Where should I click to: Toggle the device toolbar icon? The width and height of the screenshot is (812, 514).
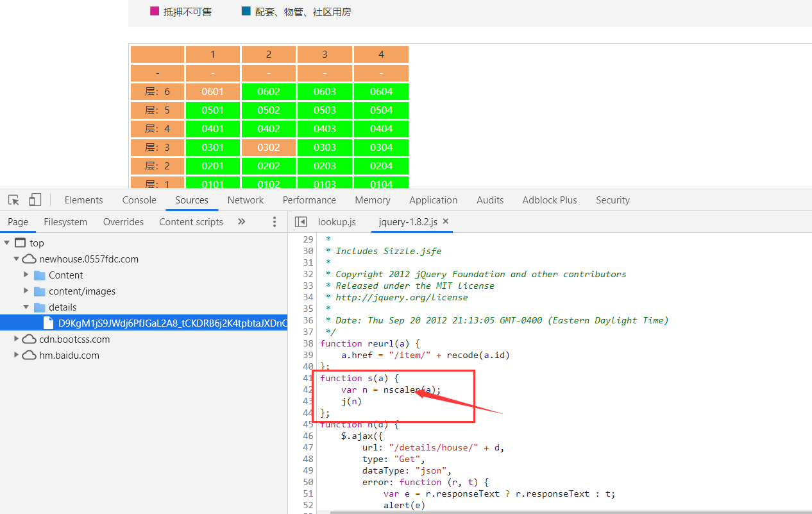click(35, 200)
